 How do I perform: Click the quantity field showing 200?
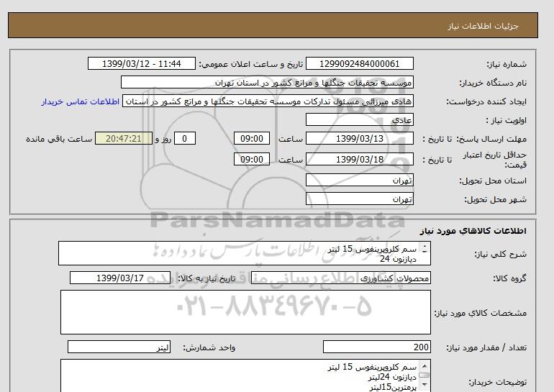376,347
